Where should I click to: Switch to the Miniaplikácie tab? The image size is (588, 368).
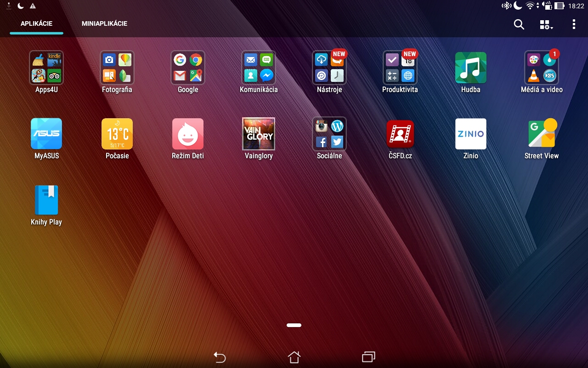click(104, 23)
